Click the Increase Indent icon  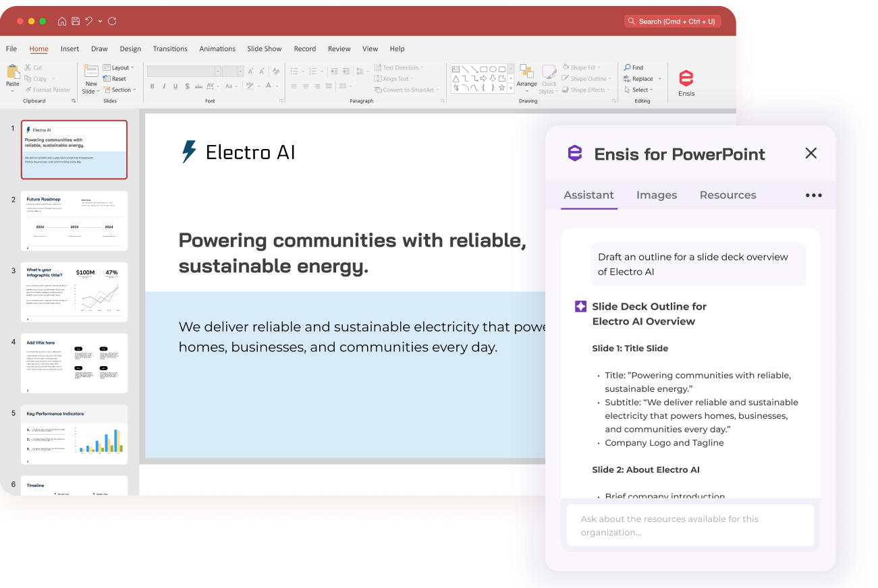point(346,71)
